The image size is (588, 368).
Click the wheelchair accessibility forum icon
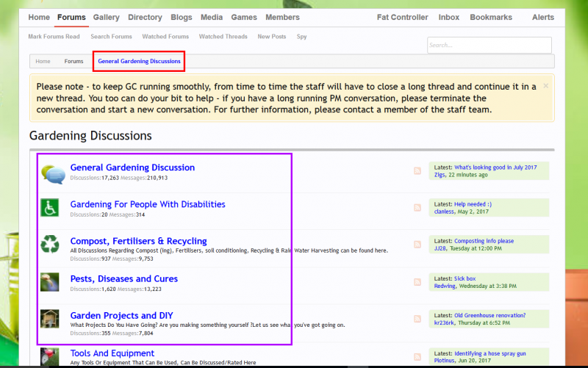49,208
